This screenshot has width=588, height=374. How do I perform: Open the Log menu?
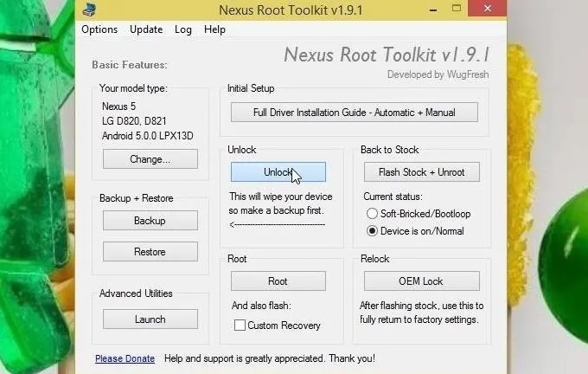click(183, 29)
